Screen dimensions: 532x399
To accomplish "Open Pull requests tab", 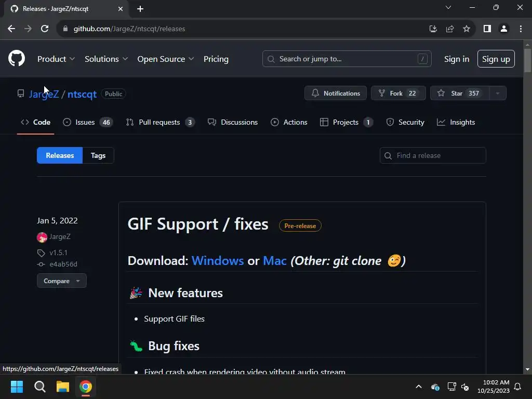I will pos(160,122).
